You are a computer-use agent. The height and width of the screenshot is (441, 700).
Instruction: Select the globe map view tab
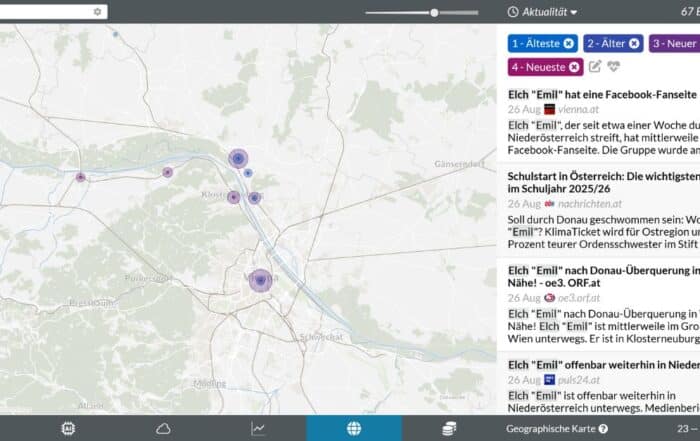pyautogui.click(x=353, y=428)
